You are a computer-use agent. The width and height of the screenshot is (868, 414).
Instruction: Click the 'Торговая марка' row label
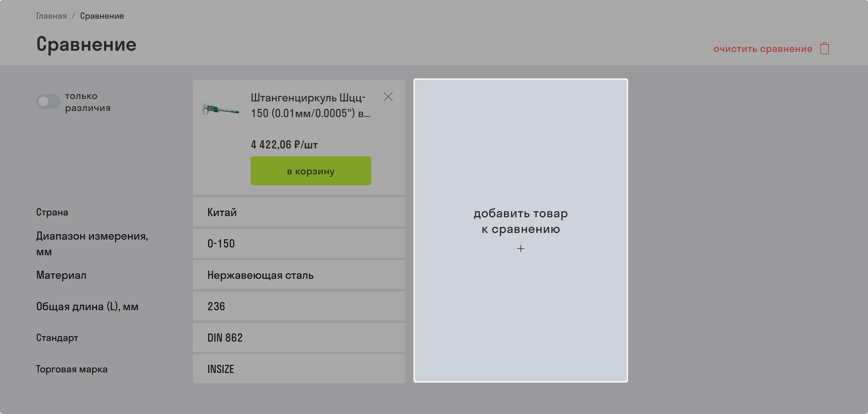tap(72, 369)
